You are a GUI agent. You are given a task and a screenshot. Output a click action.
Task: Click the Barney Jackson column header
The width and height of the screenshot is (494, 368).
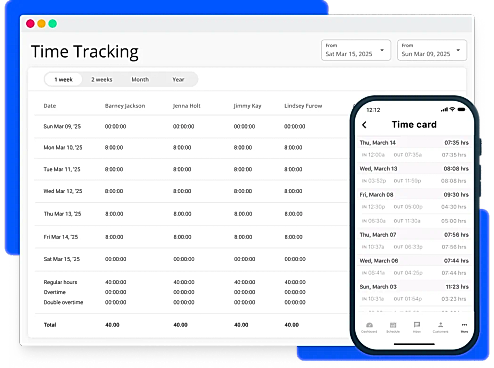125,106
